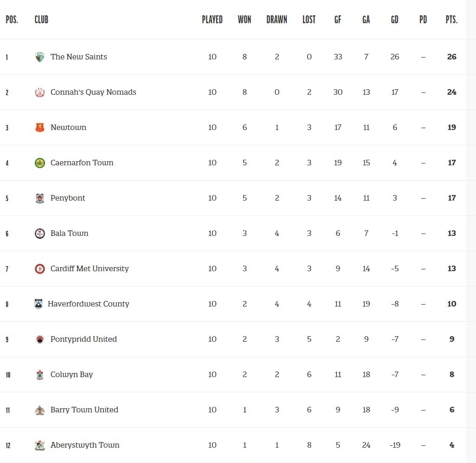Click The New Saints club crest icon
The image size is (476, 463).
tap(40, 57)
